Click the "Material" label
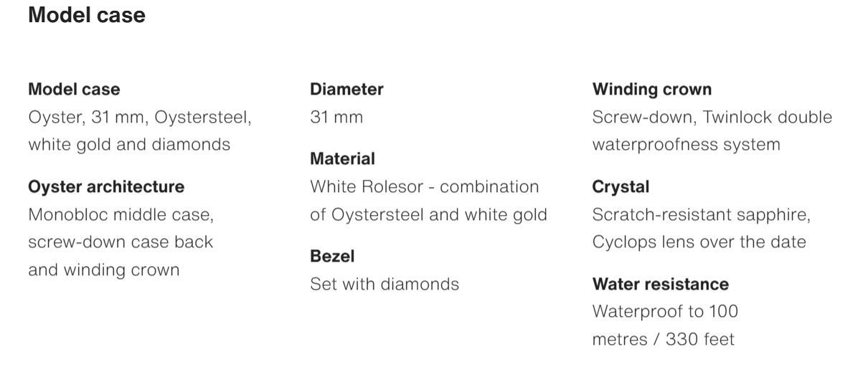 tap(342, 158)
